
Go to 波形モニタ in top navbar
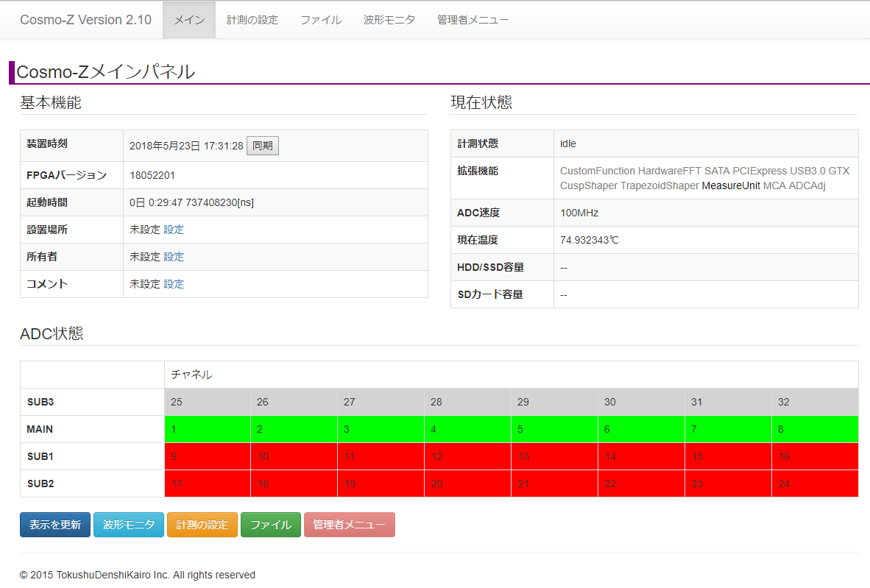coord(389,20)
